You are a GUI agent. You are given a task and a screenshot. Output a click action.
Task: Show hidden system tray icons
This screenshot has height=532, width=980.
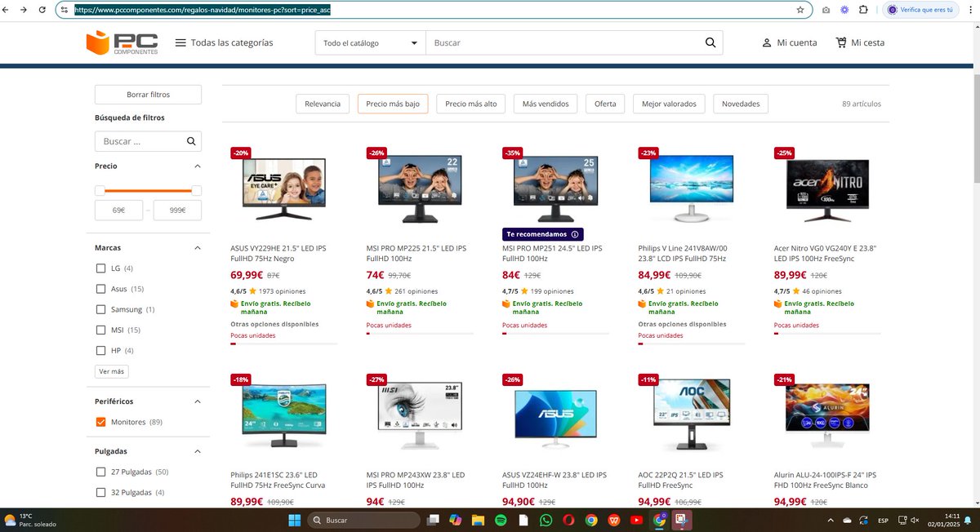(x=831, y=520)
